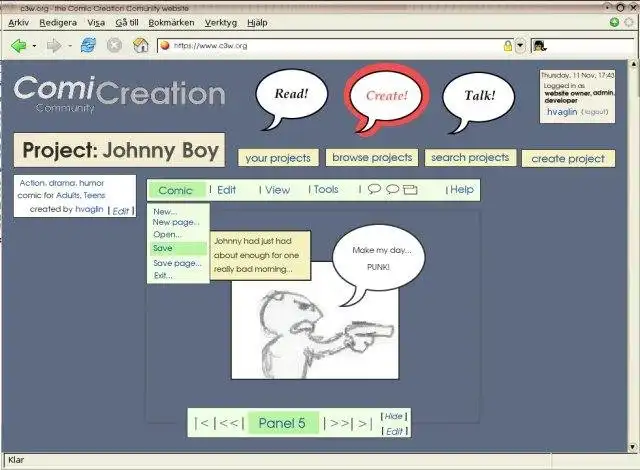
Task: Click the second speech bubble icon in toolbar
Action: pos(392,189)
